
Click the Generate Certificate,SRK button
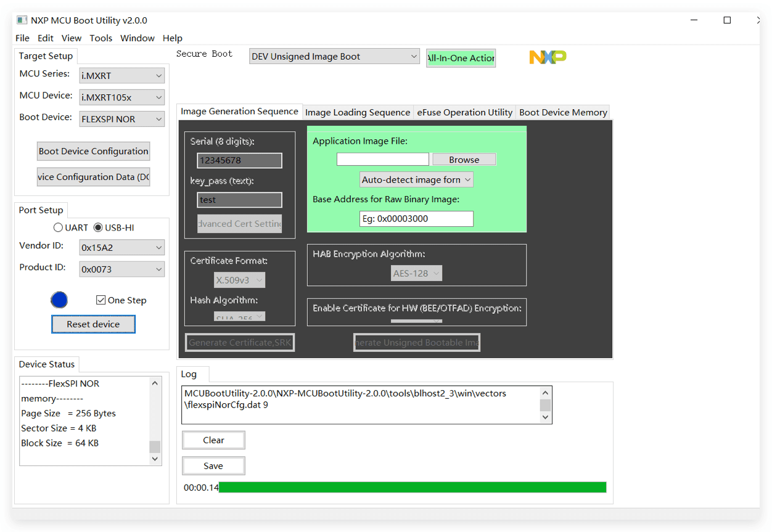click(240, 343)
